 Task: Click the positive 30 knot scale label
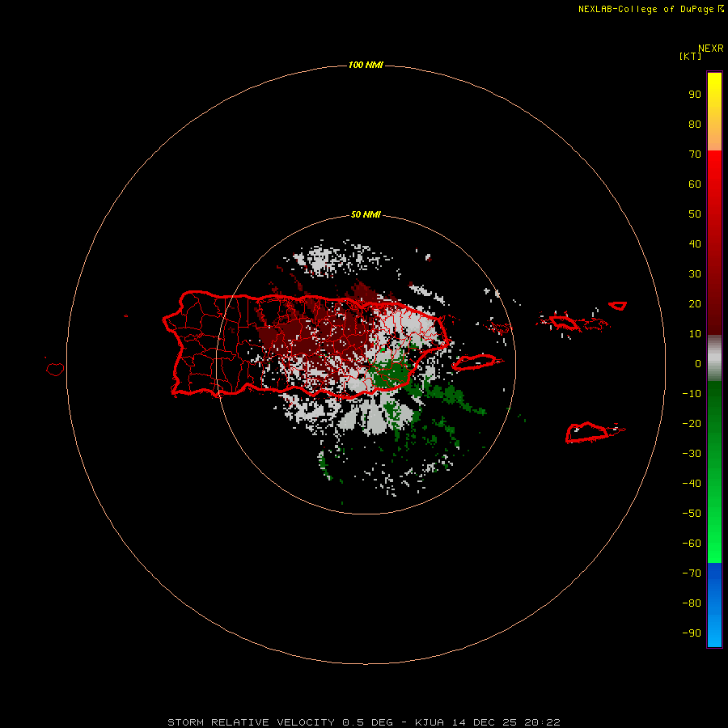click(695, 274)
